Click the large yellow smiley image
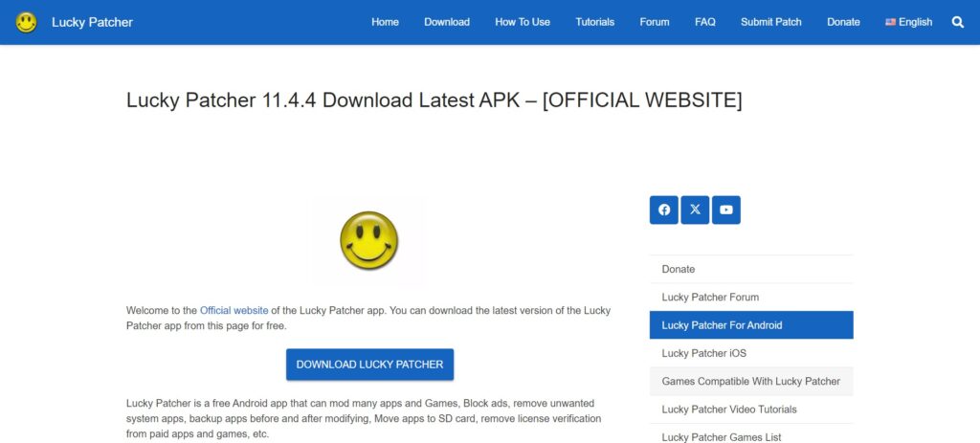The image size is (980, 443). pos(369,240)
